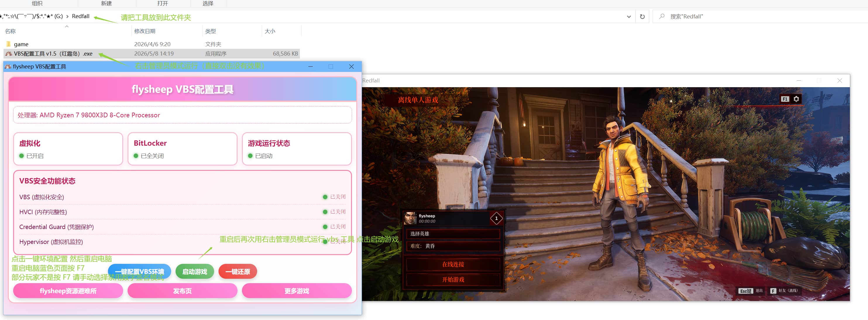
Task: Click 68,586 KB size cell
Action: 286,54
